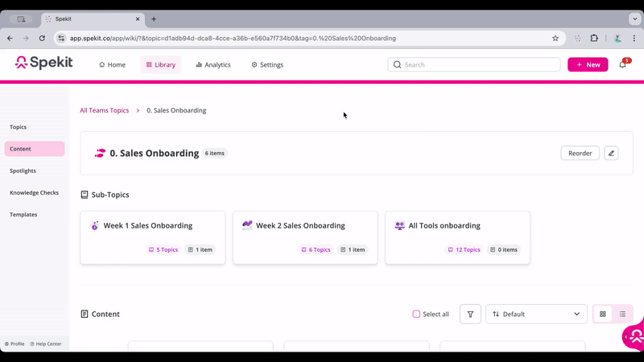Click the 5 Topics badge
The width and height of the screenshot is (644, 362).
pos(163,249)
